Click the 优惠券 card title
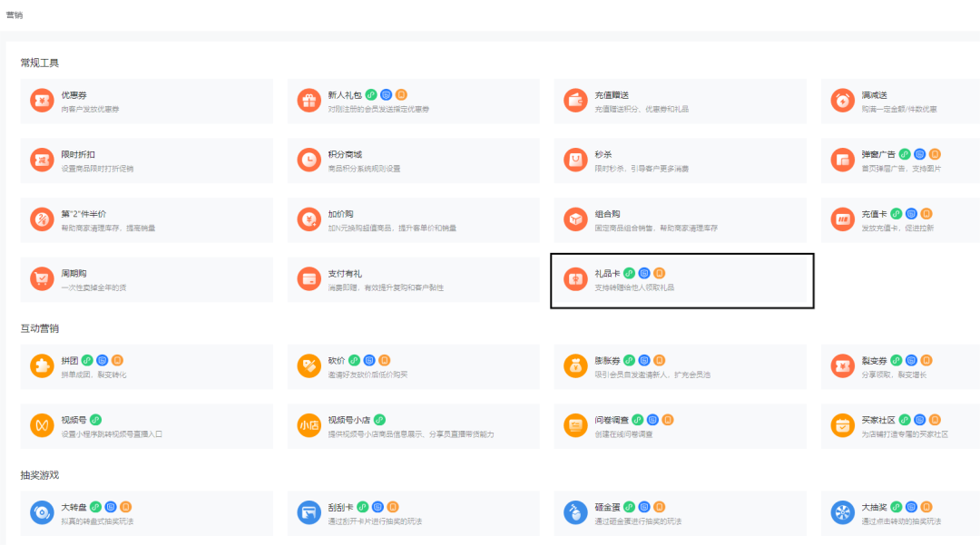 tap(73, 95)
